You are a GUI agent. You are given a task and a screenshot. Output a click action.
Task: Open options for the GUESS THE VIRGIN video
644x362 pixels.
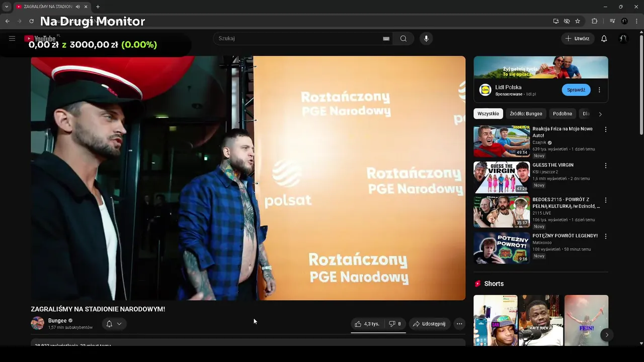[605, 166]
